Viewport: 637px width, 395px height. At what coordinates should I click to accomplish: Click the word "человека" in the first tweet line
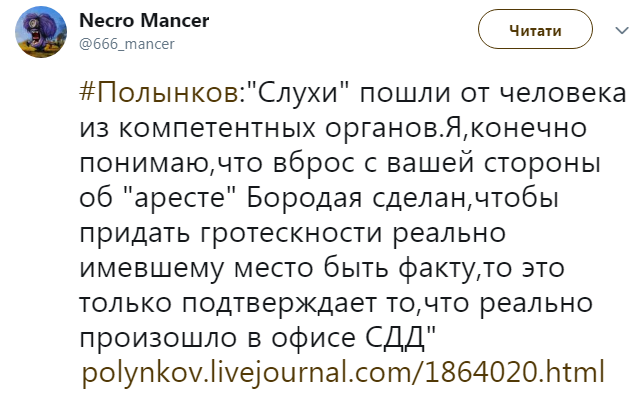pyautogui.click(x=562, y=93)
